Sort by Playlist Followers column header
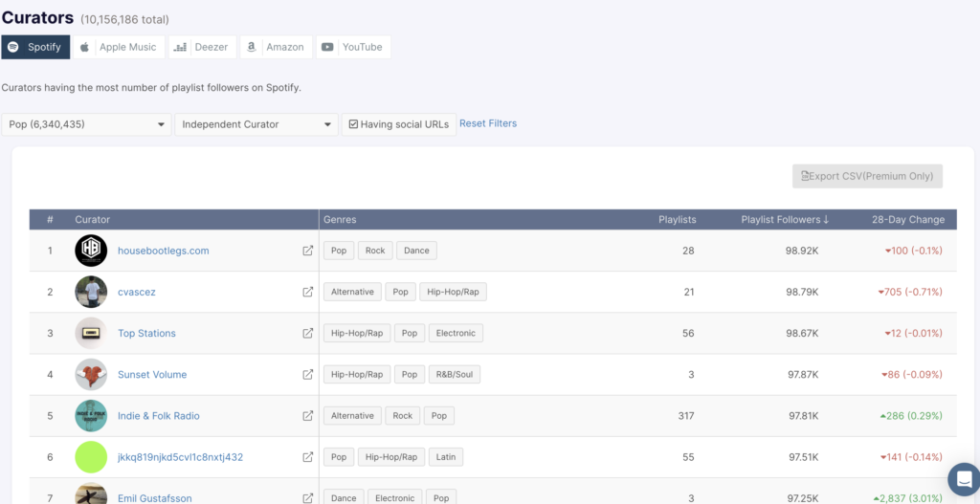 point(785,219)
